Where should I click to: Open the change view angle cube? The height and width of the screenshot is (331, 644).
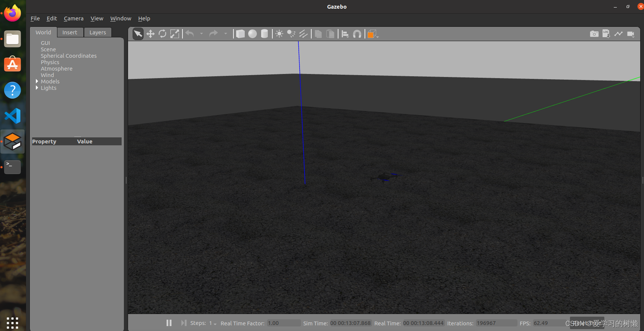[x=372, y=34]
